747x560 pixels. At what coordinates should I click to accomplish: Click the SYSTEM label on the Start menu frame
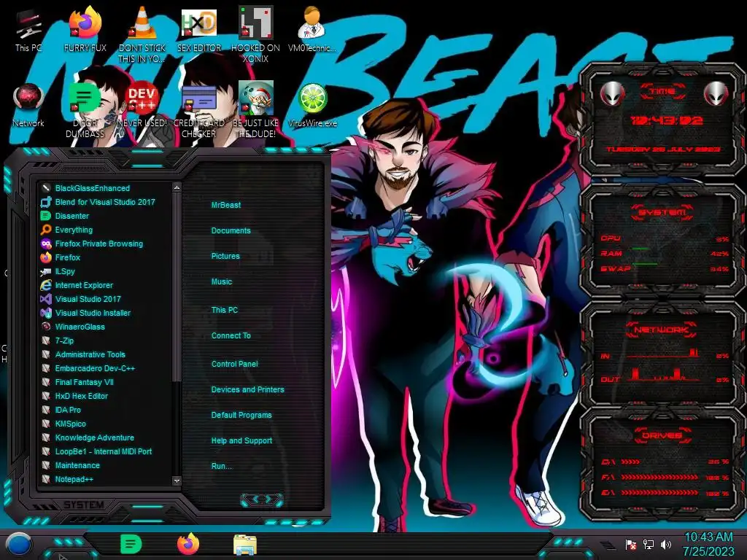click(x=84, y=505)
